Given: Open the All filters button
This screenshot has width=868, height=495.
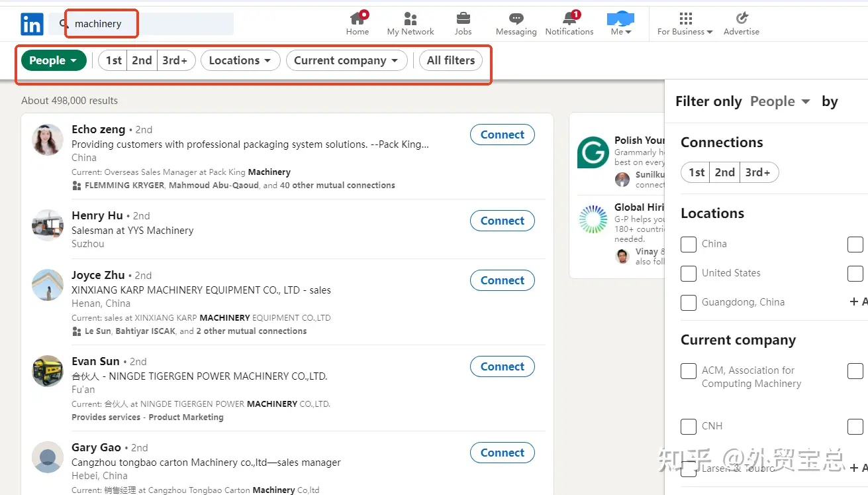Looking at the screenshot, I should (x=451, y=60).
